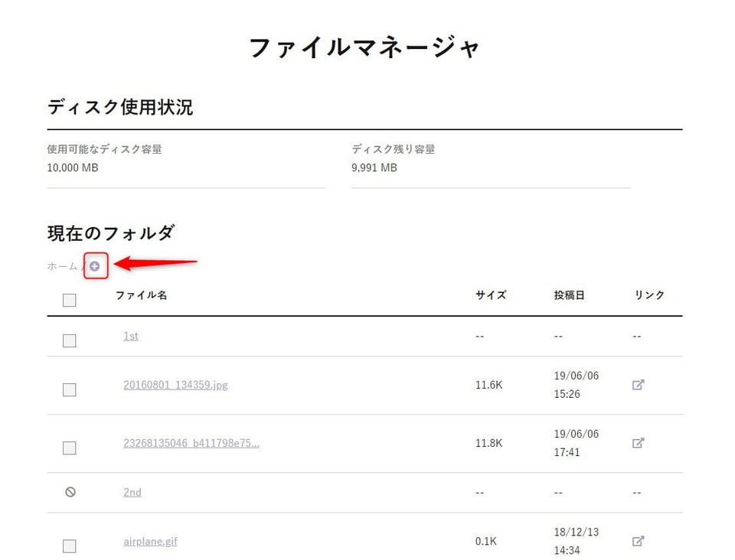Open external link icon for airplane.gif

point(638,541)
